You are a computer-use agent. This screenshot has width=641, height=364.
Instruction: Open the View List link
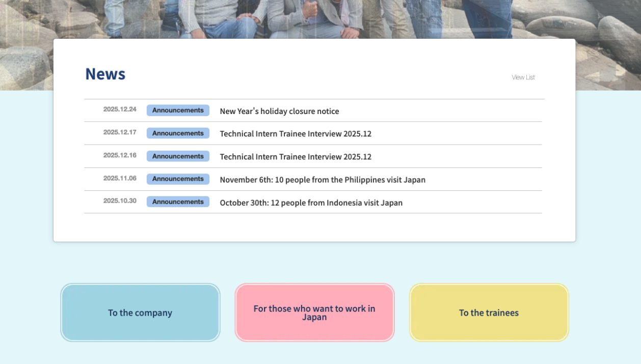(523, 77)
